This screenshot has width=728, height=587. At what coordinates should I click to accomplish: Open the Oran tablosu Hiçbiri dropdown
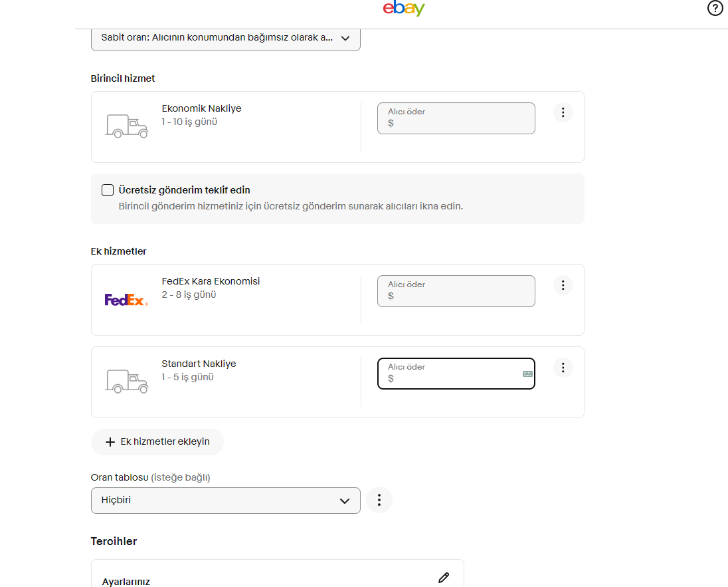[x=225, y=501]
